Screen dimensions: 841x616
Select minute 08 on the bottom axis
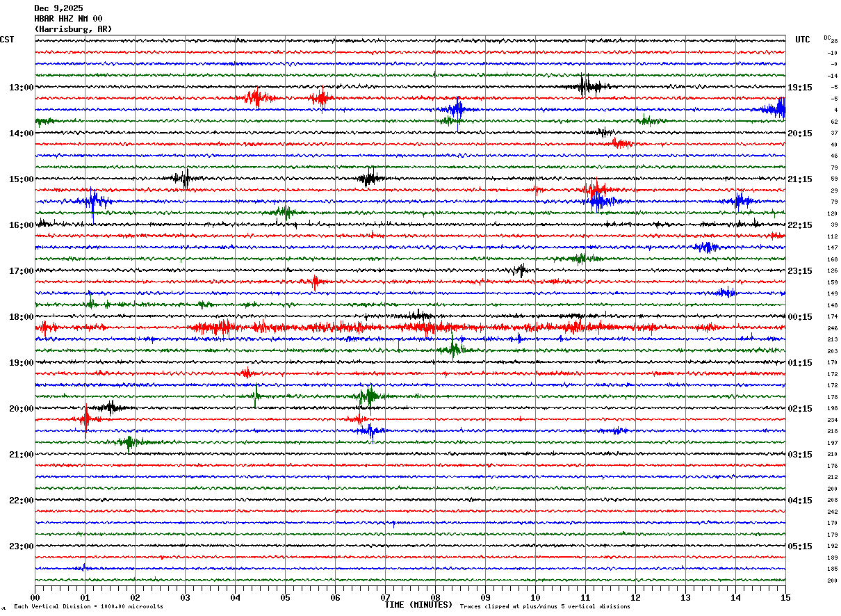pyautogui.click(x=435, y=597)
